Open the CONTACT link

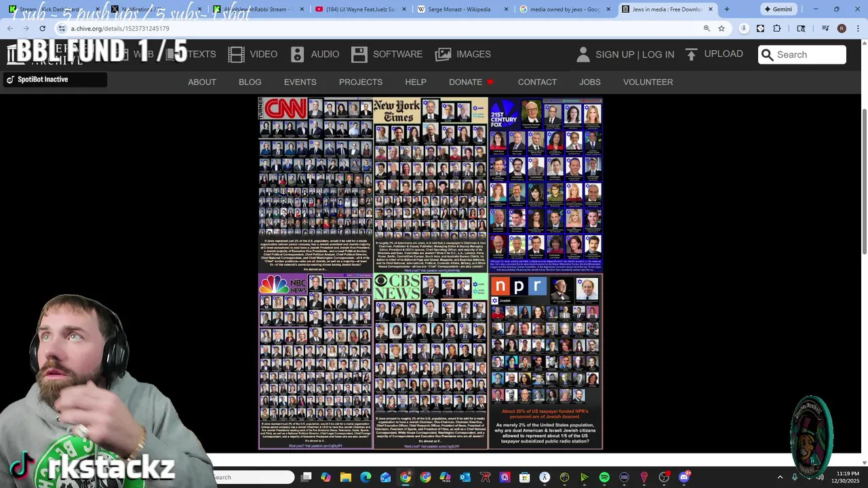pyautogui.click(x=537, y=82)
